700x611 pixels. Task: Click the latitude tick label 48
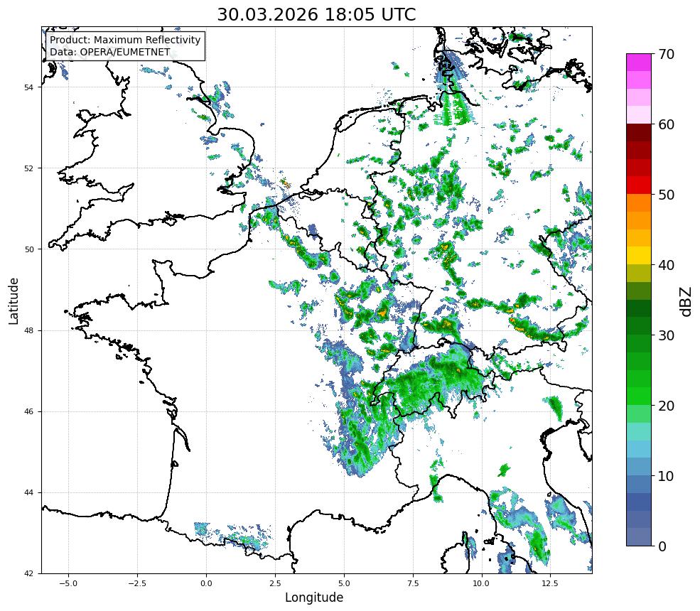click(x=28, y=330)
